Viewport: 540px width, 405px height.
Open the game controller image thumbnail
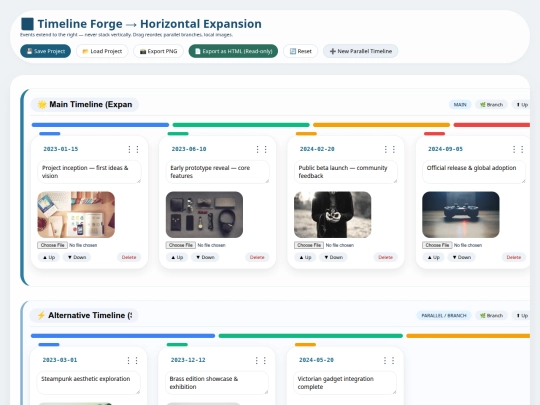tap(461, 215)
